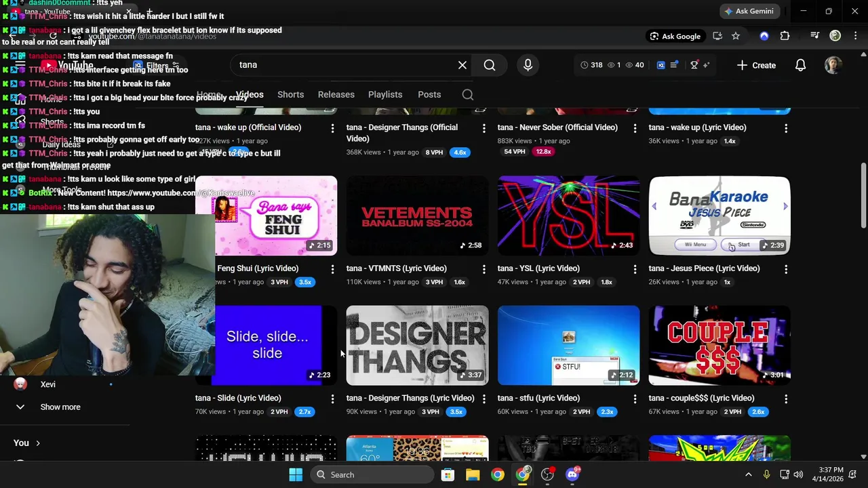Click the 54 VPH badge
The width and height of the screenshot is (868, 488).
515,152
